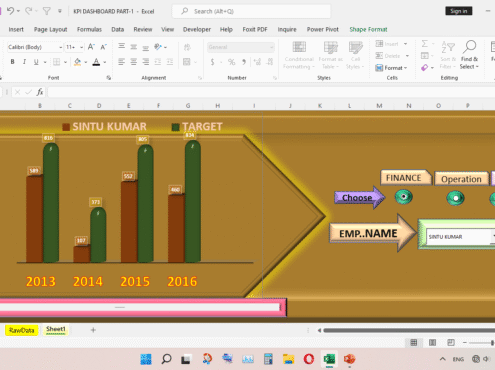
Task: Add a new sheet with plus button
Action: (x=93, y=330)
